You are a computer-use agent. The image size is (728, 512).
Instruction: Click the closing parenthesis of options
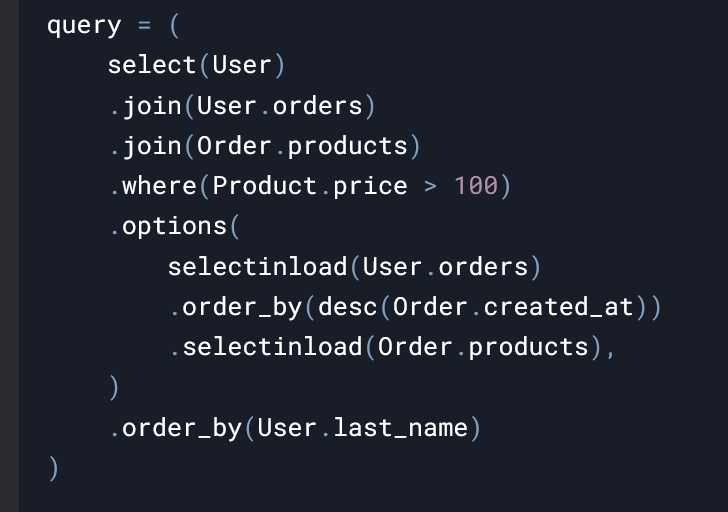click(114, 388)
